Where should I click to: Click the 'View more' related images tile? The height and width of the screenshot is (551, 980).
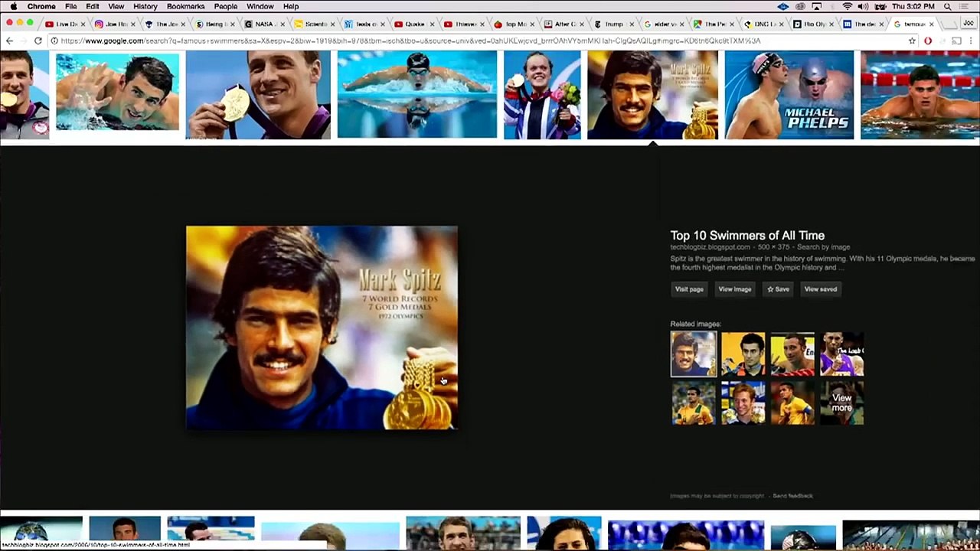(x=841, y=403)
